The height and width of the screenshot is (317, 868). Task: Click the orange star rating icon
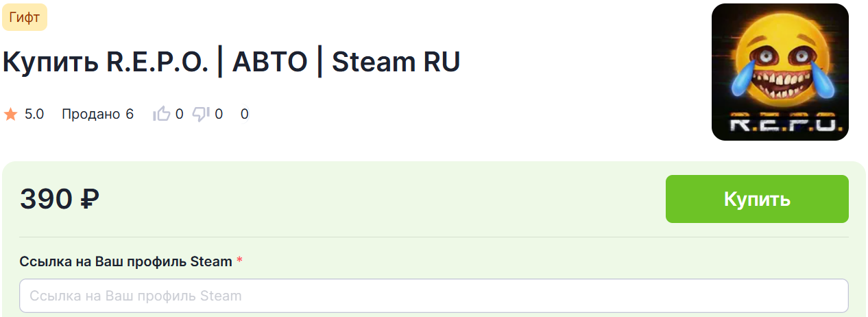pyautogui.click(x=10, y=115)
